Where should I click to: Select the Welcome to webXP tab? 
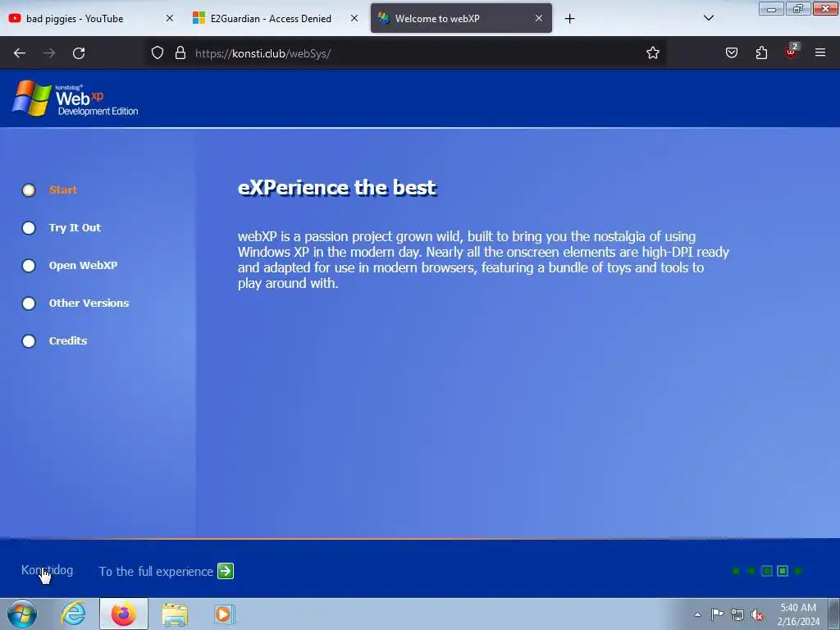pyautogui.click(x=461, y=18)
